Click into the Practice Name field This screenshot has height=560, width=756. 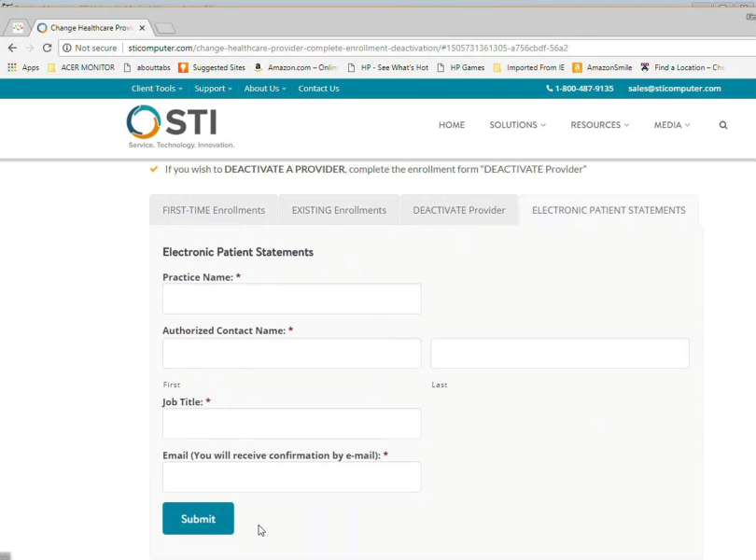[291, 299]
